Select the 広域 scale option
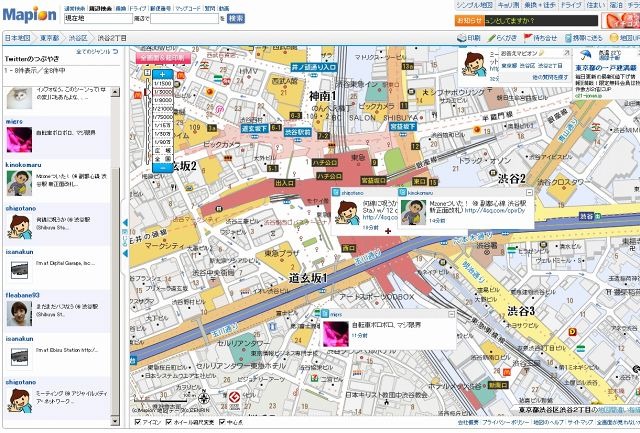The height and width of the screenshot is (433, 640). coord(162,151)
